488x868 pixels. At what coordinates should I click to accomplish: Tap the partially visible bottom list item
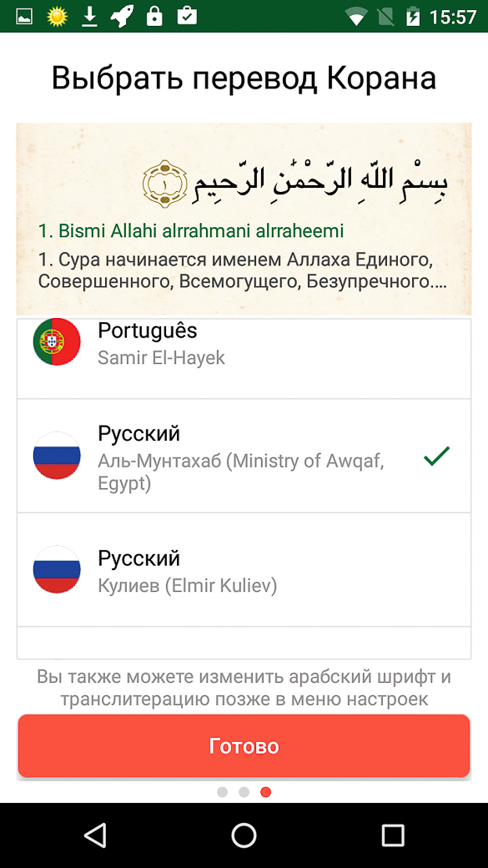pyautogui.click(x=244, y=643)
